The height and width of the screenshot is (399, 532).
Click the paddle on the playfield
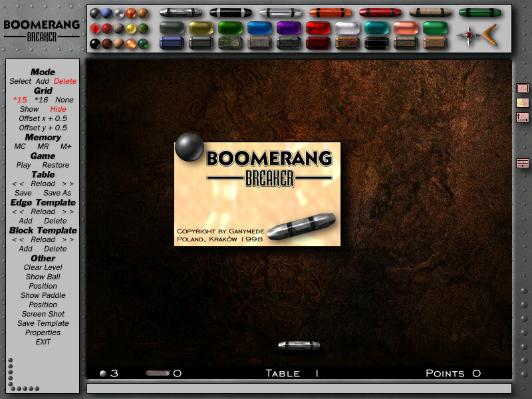pos(299,345)
